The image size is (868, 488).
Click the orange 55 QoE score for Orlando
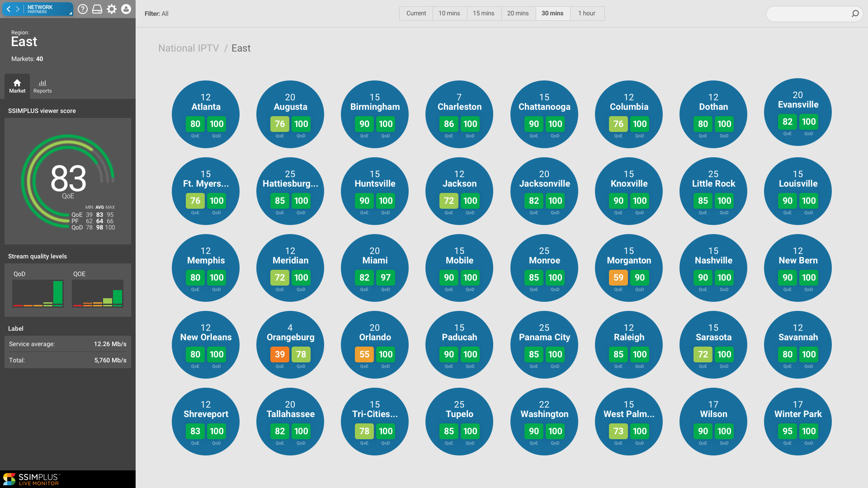364,355
